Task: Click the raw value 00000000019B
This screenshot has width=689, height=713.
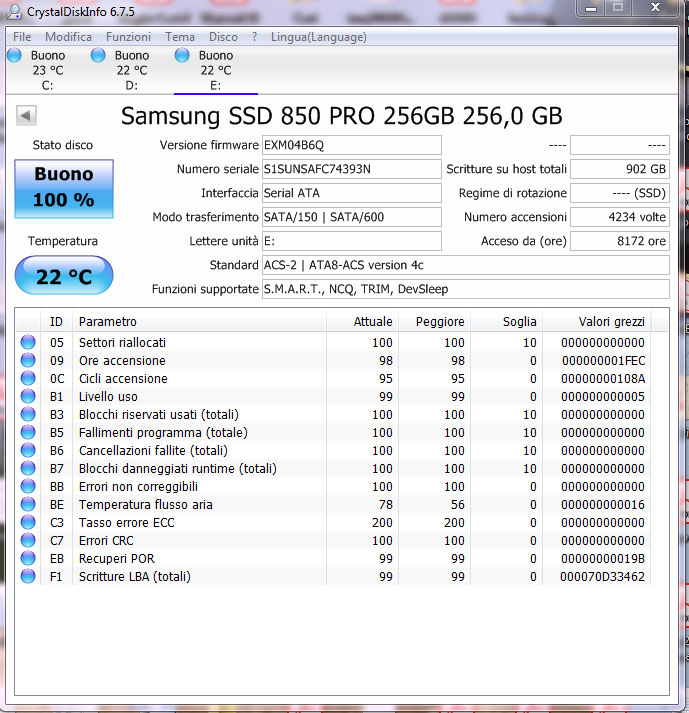Action: pyautogui.click(x=603, y=558)
